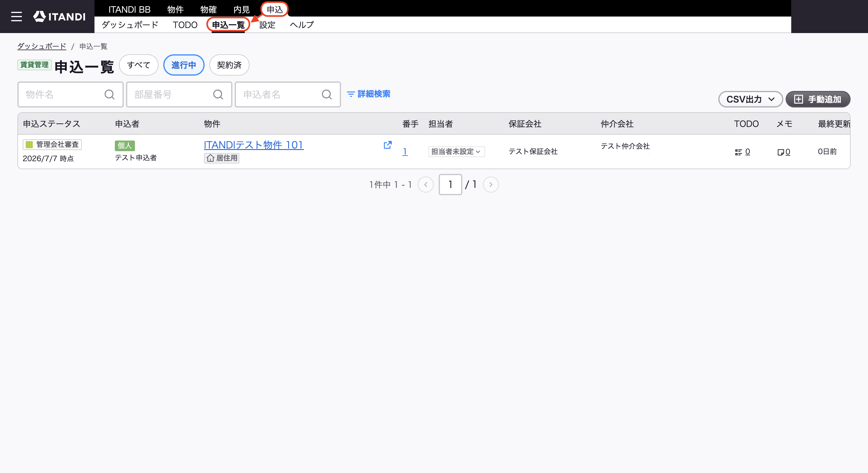Screen dimensions: 868x473
Task: Go to previous page arrow
Action: 425,185
